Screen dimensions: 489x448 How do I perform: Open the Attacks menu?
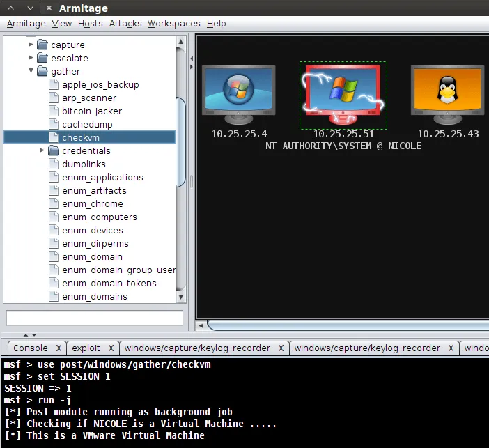(125, 24)
